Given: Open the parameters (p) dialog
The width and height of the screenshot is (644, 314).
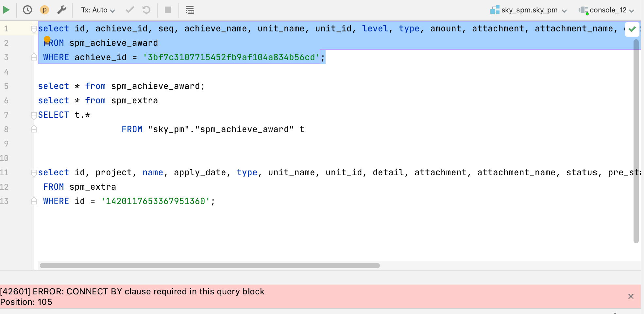Looking at the screenshot, I should [44, 10].
